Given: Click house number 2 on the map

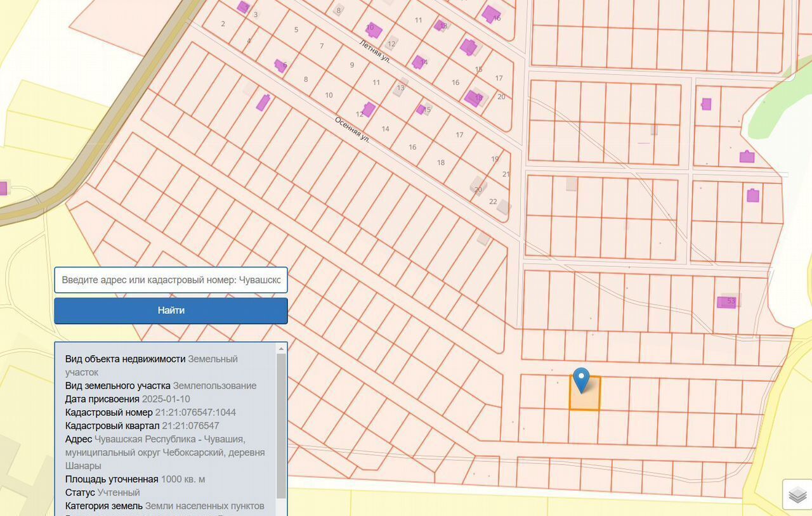Looking at the screenshot, I should tap(223, 23).
